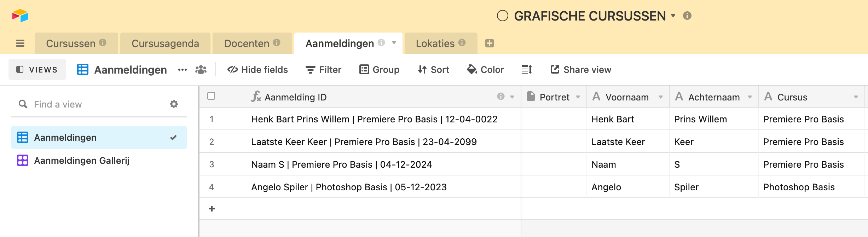Open Achternaam column dropdown

[750, 97]
